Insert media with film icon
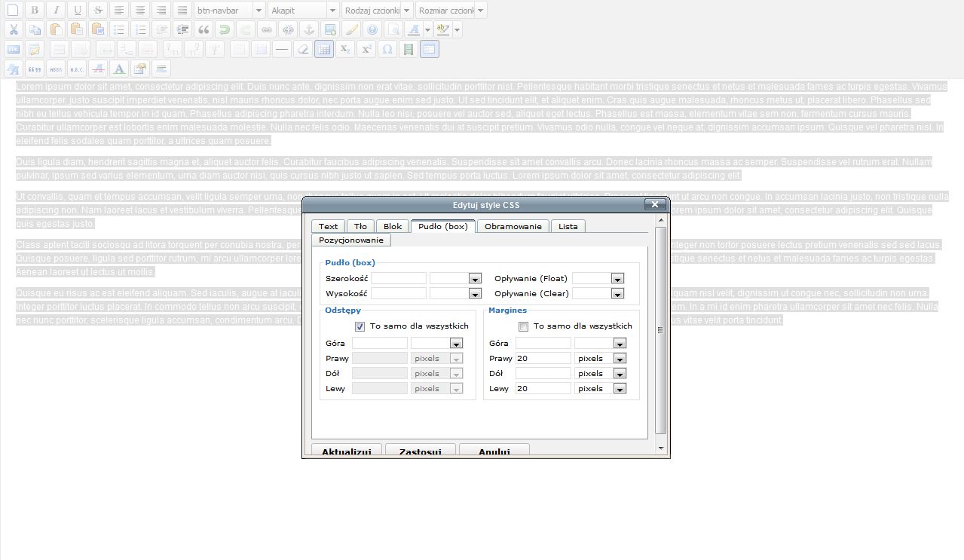The height and width of the screenshot is (560, 964). tap(408, 49)
